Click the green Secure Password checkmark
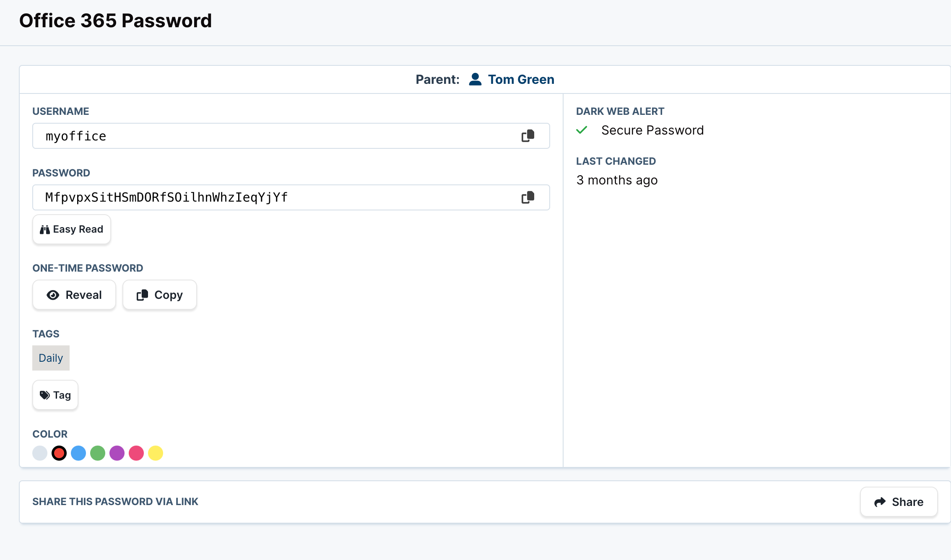This screenshot has height=560, width=951. click(x=582, y=130)
